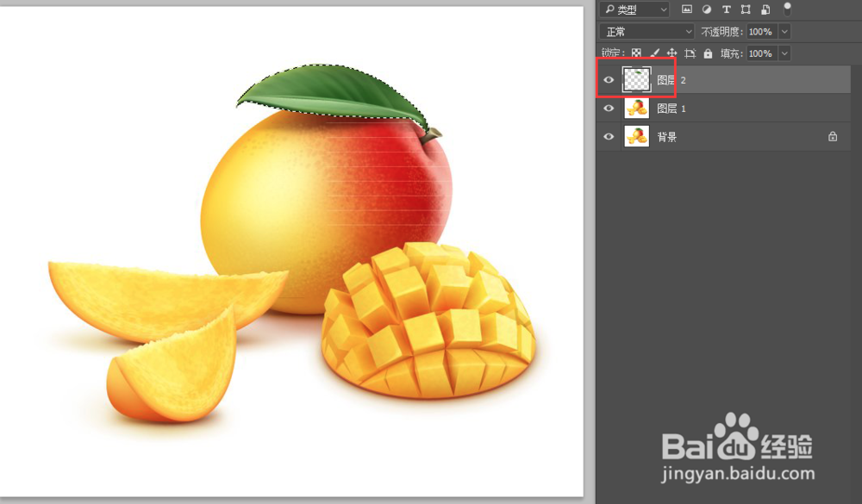Viewport: 862px width, 504px height.
Task: Lock transparent pixels checkerboard icon
Action: (636, 53)
